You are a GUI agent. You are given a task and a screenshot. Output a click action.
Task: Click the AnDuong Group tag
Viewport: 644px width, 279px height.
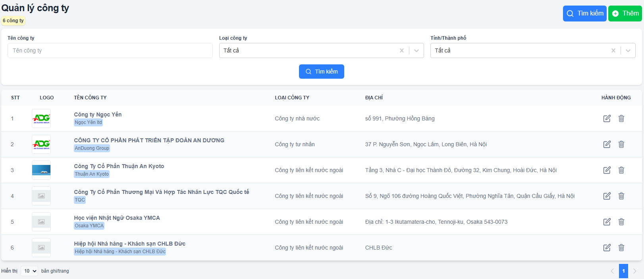pos(92,148)
